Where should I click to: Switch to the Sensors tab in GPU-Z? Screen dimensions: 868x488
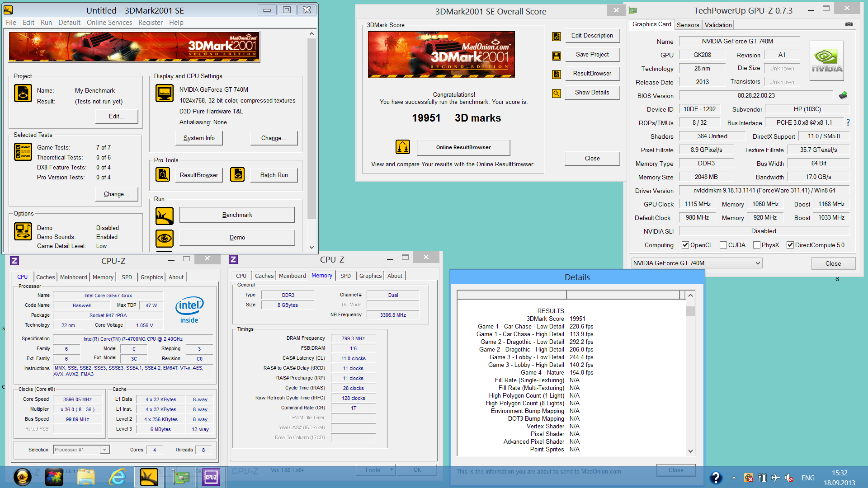click(688, 25)
